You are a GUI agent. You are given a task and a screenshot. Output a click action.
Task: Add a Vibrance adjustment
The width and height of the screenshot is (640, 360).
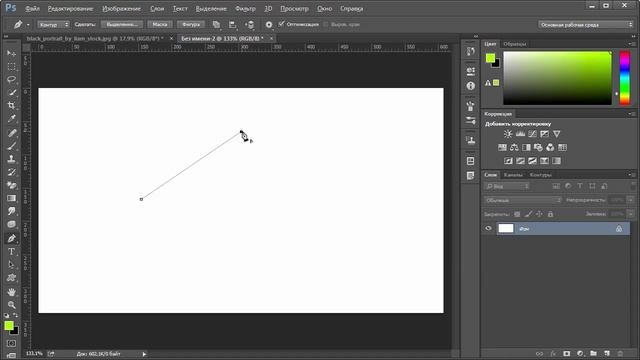point(556,134)
